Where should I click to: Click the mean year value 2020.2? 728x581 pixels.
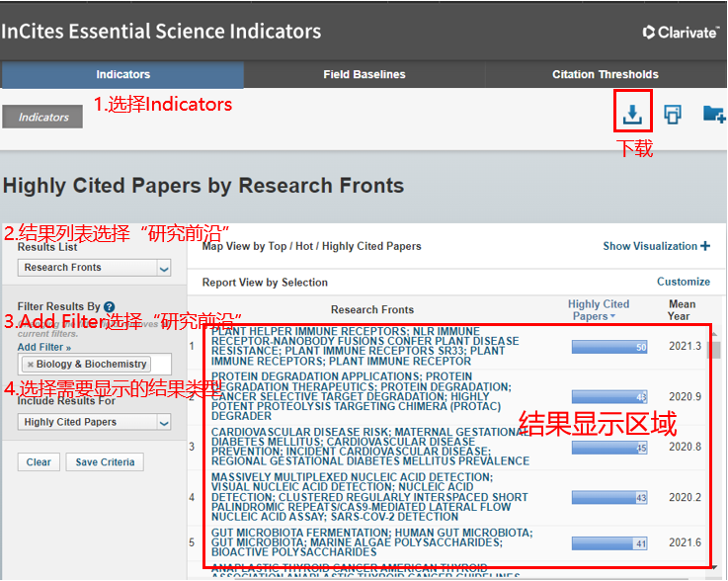pyautogui.click(x=685, y=497)
